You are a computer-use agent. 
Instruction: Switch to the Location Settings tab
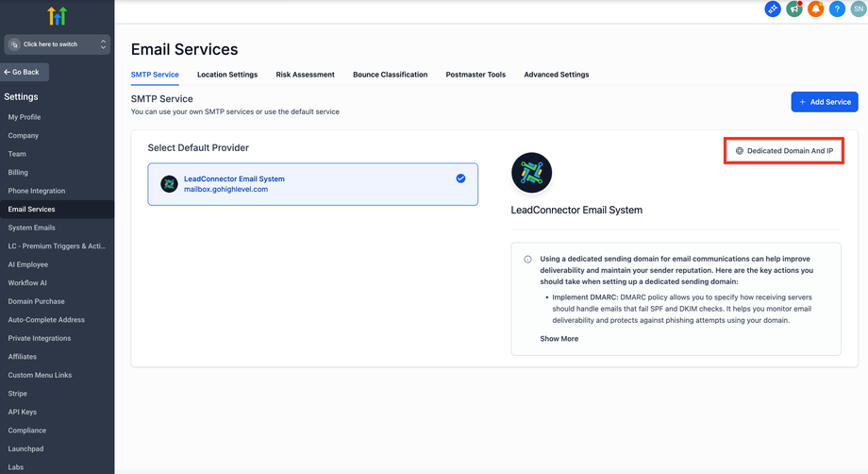click(x=227, y=75)
